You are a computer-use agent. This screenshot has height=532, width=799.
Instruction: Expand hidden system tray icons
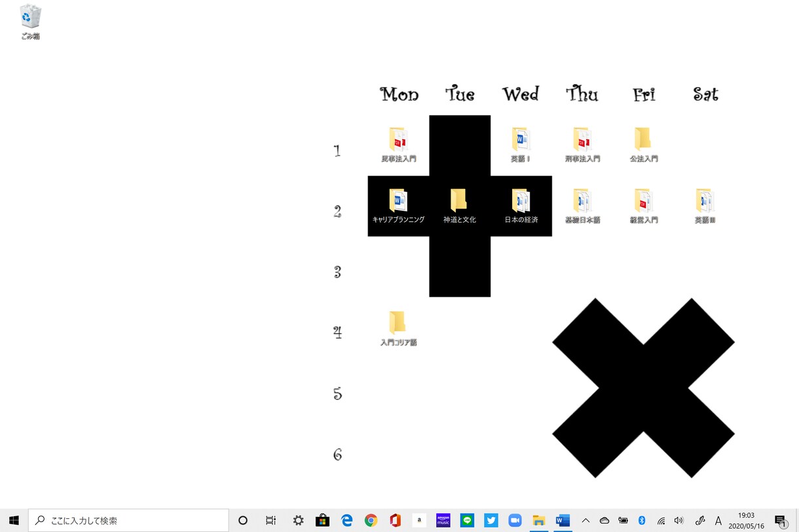585,520
